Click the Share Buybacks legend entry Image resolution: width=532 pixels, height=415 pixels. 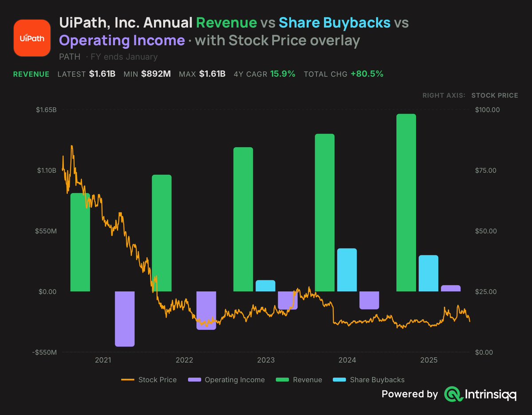tap(369, 379)
